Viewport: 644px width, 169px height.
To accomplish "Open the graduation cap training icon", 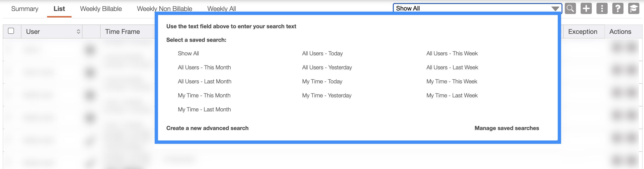I will point(633,8).
